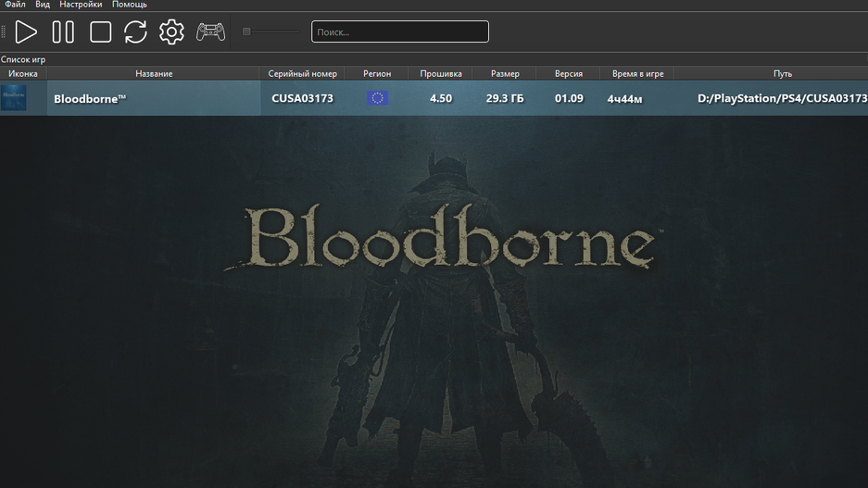Pause emulation using the Pause icon
The height and width of the screenshot is (488, 868).
(x=63, y=31)
